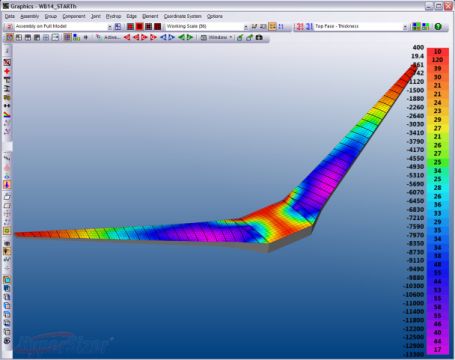Click the Window toolbar button
This screenshot has height=360, width=455.
click(x=216, y=37)
